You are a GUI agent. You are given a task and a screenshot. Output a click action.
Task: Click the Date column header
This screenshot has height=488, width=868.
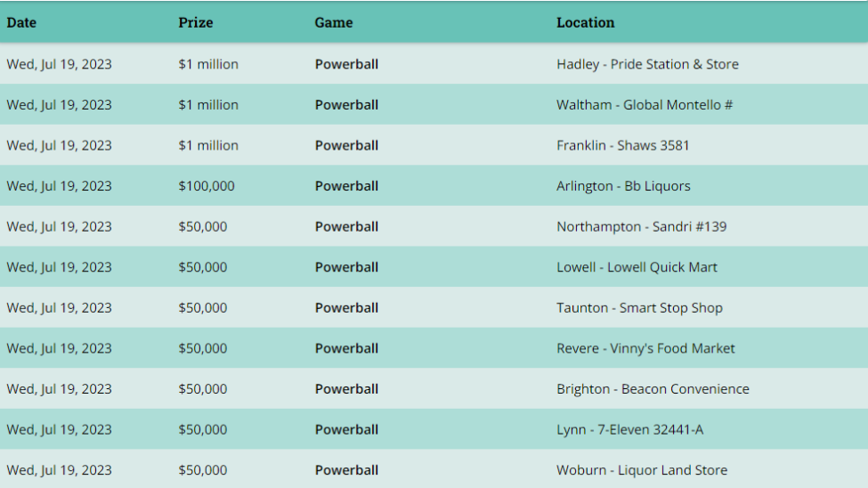click(21, 23)
